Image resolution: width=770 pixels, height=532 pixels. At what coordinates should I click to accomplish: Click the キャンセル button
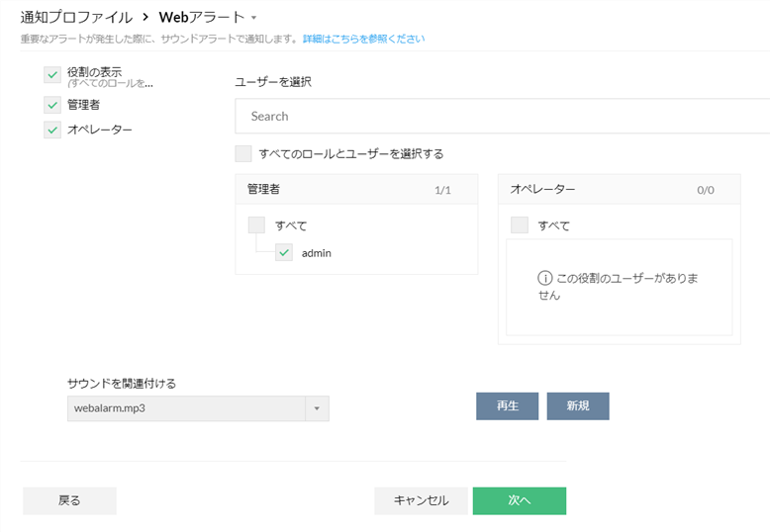click(421, 500)
